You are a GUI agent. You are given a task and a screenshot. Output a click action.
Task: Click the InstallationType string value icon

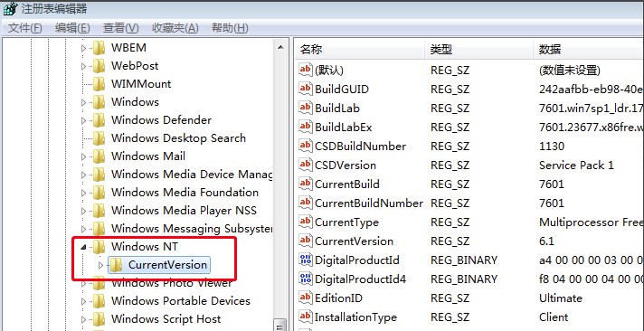tap(306, 317)
